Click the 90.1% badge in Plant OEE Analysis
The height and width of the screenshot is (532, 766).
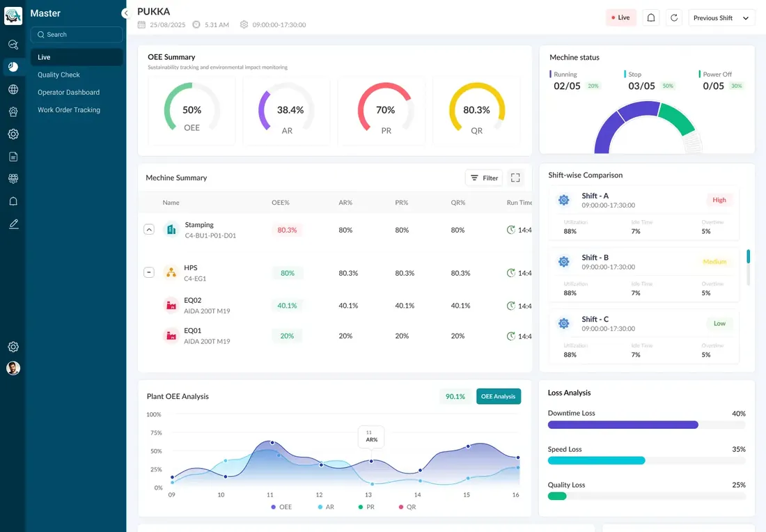(x=455, y=396)
